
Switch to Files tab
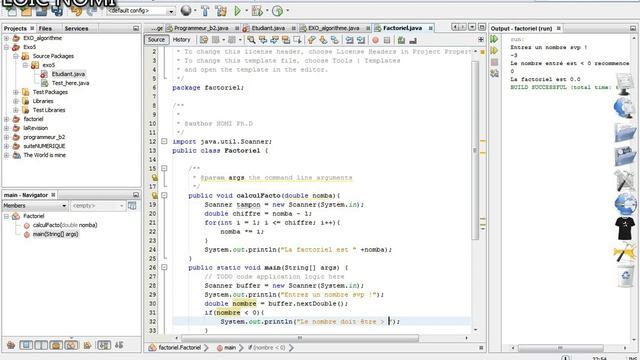(x=45, y=29)
